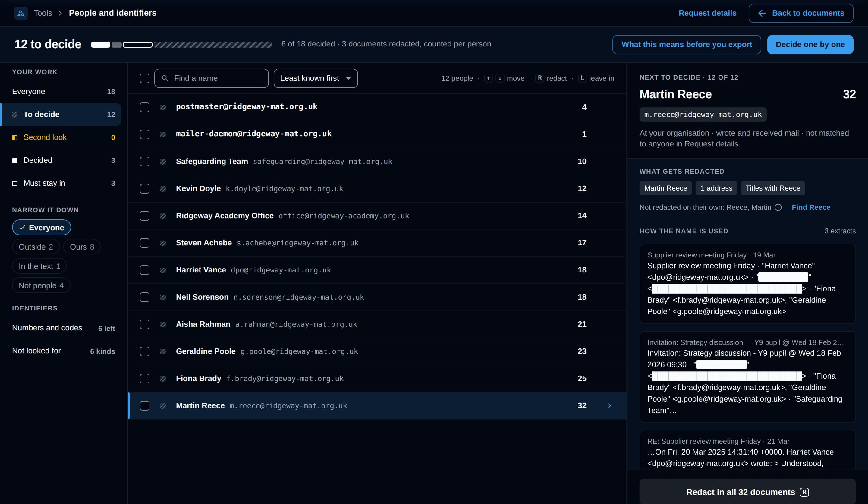Switch to the Second look list
Viewport: 868px width, 504px height.
tap(63, 137)
